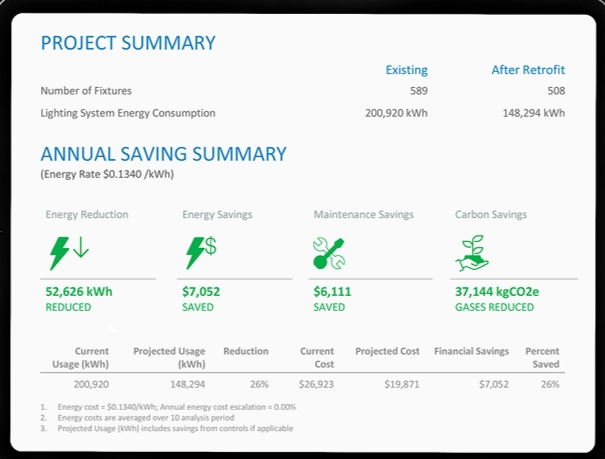Click the GASES REDUCED label
The image size is (605, 459).
tap(495, 307)
